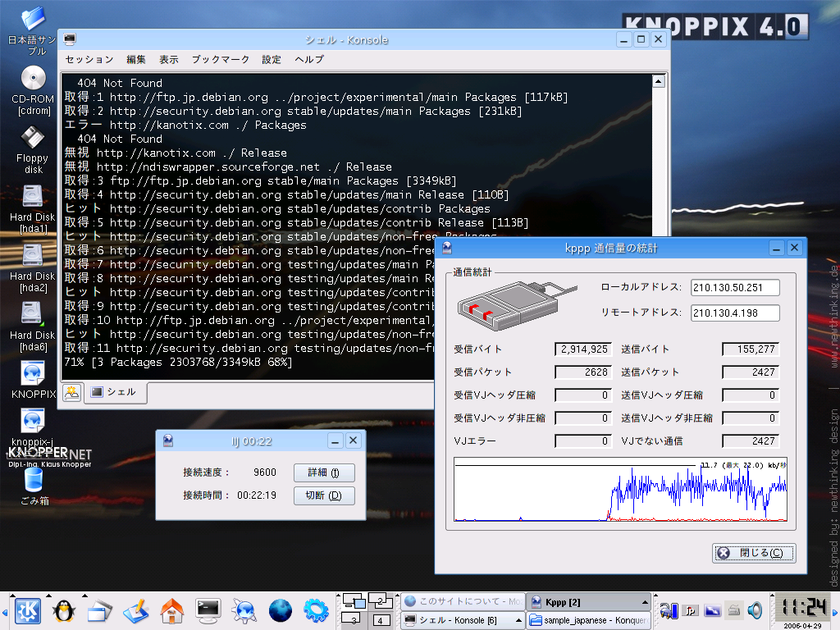Image resolution: width=840 pixels, height=630 pixels.
Task: Open the ブックマーク menu in Konsole
Action: pyautogui.click(x=221, y=59)
